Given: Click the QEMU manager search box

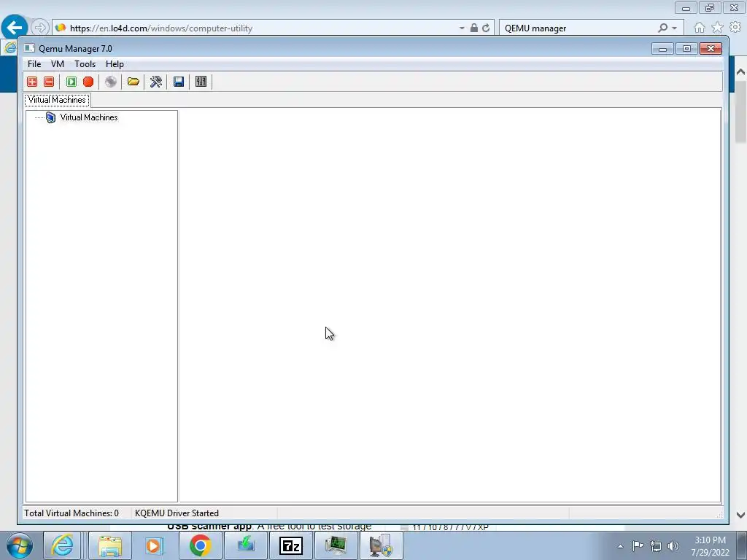Looking at the screenshot, I should coord(578,28).
